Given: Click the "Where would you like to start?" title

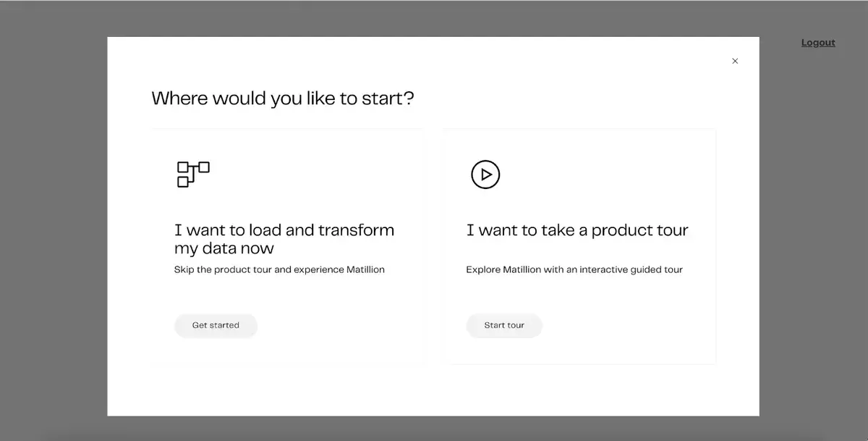Looking at the screenshot, I should 283,98.
